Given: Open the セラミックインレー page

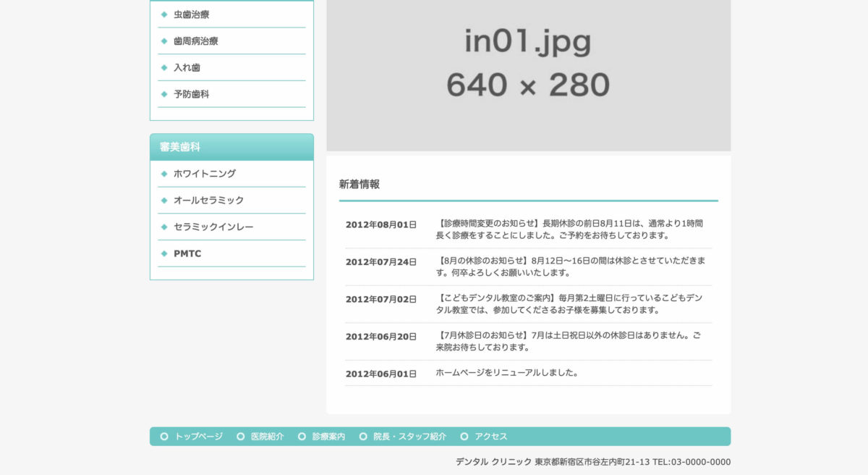Looking at the screenshot, I should (x=213, y=227).
